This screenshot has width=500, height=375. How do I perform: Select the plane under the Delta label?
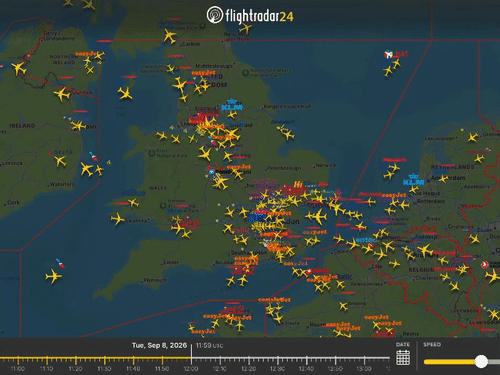tap(60, 162)
